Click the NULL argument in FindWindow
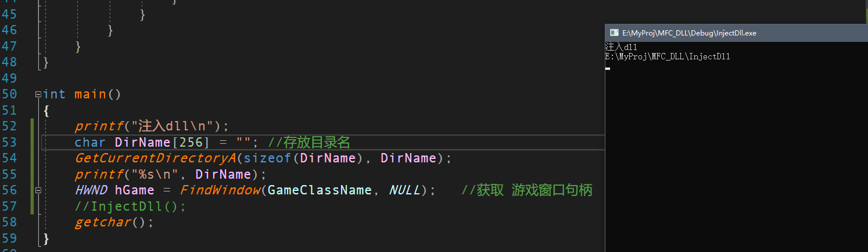 click(404, 190)
